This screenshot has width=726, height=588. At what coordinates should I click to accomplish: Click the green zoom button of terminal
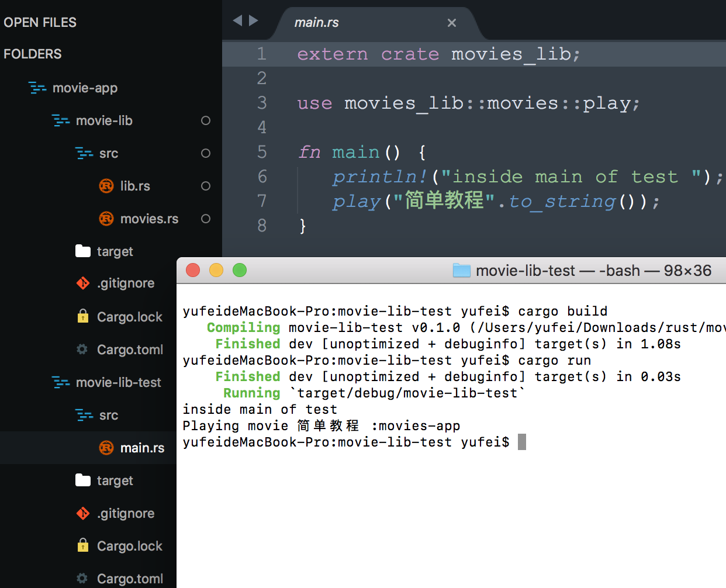click(240, 270)
